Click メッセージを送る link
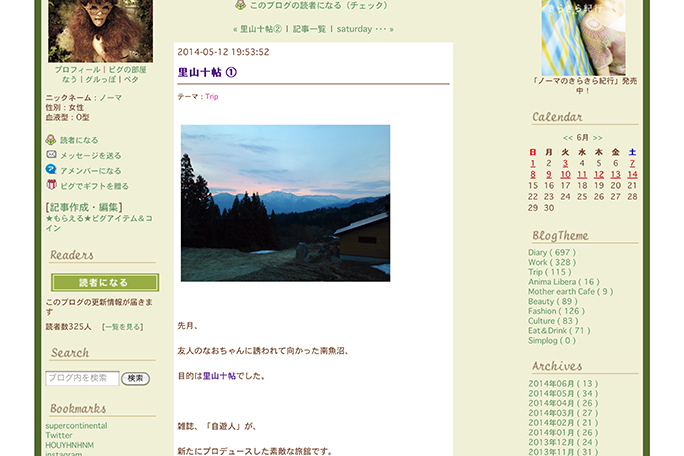Image resolution: width=684 pixels, height=456 pixels. (x=91, y=155)
